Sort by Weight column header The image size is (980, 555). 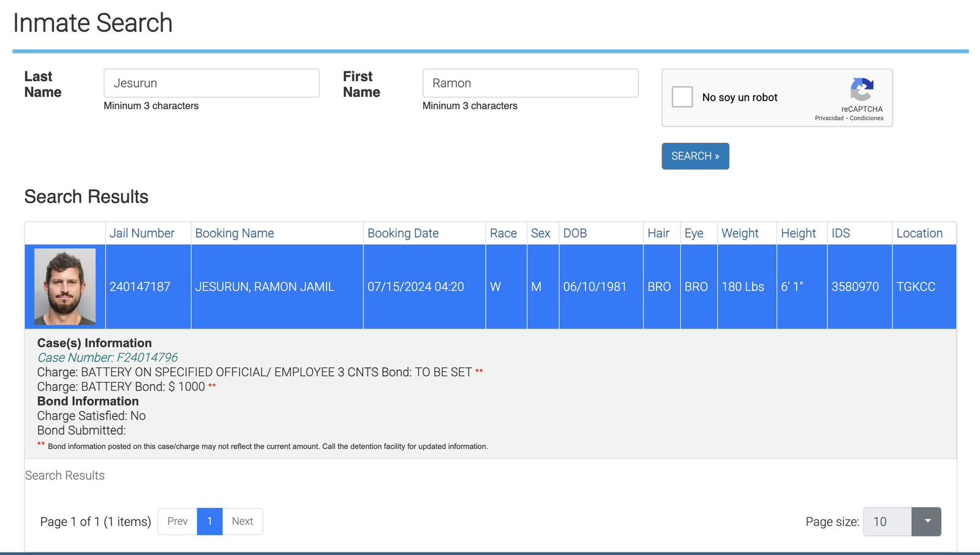[740, 233]
